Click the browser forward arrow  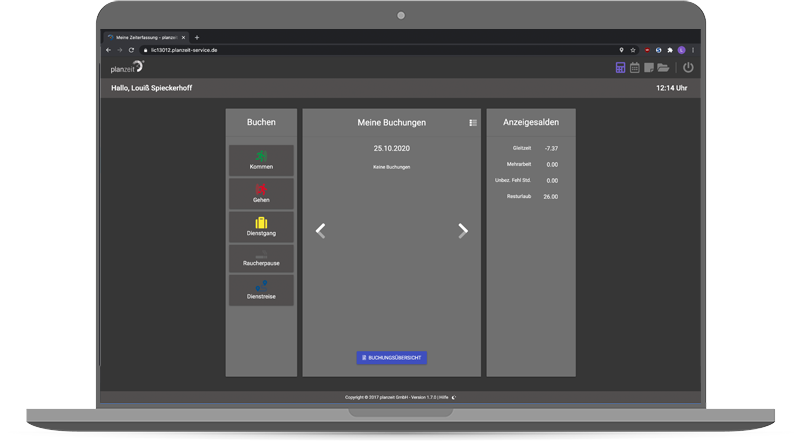pyautogui.click(x=120, y=50)
